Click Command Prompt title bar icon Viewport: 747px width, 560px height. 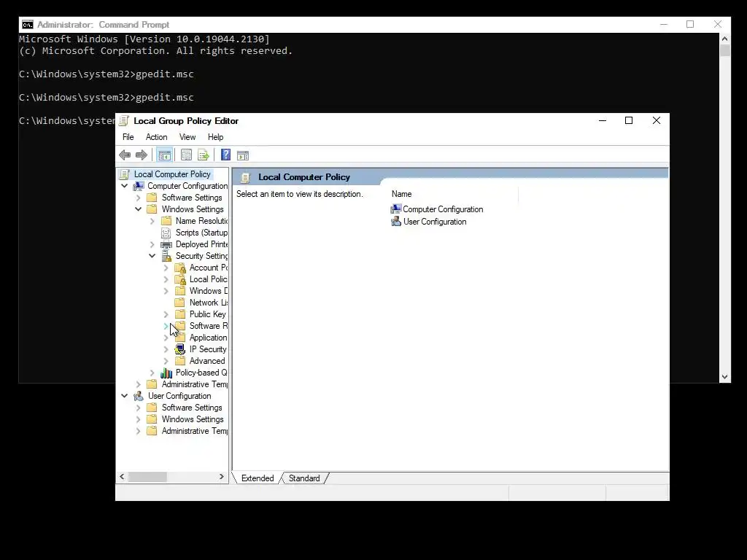pos(28,25)
